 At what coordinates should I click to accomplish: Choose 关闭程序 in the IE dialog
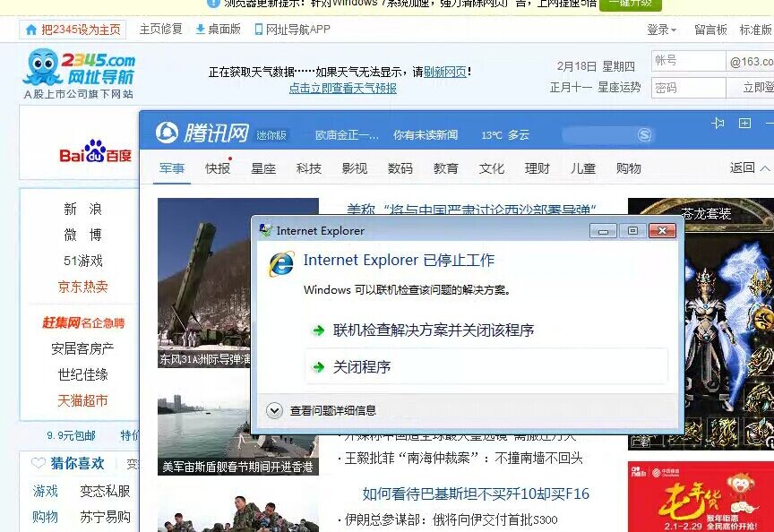(x=486, y=366)
